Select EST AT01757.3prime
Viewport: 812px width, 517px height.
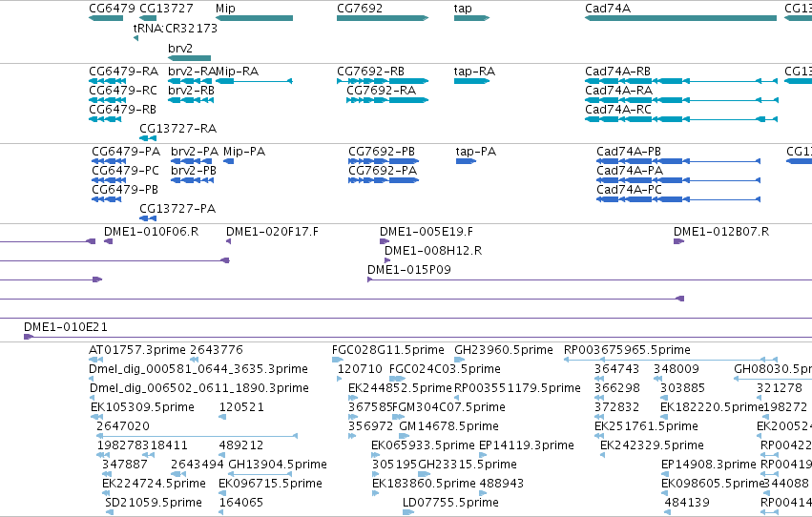coord(95,360)
